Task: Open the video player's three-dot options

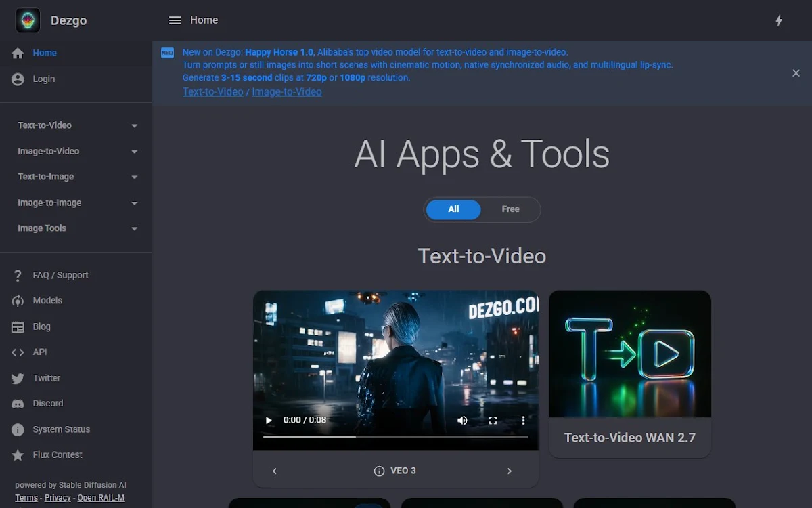Action: pos(523,420)
